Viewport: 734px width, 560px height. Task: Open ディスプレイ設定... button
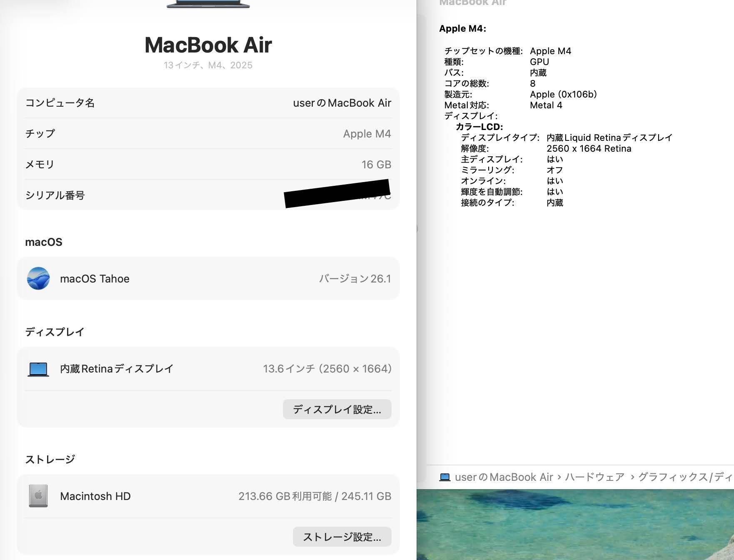337,409
